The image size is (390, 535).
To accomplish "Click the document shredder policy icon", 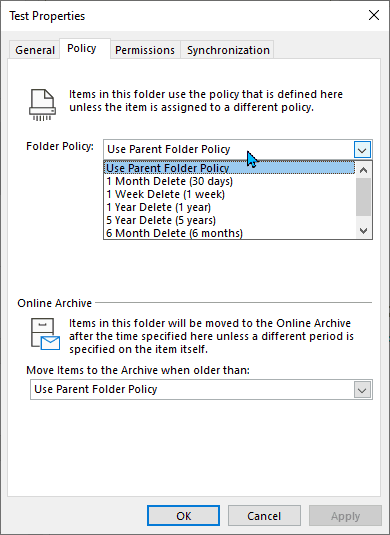I will [42, 105].
